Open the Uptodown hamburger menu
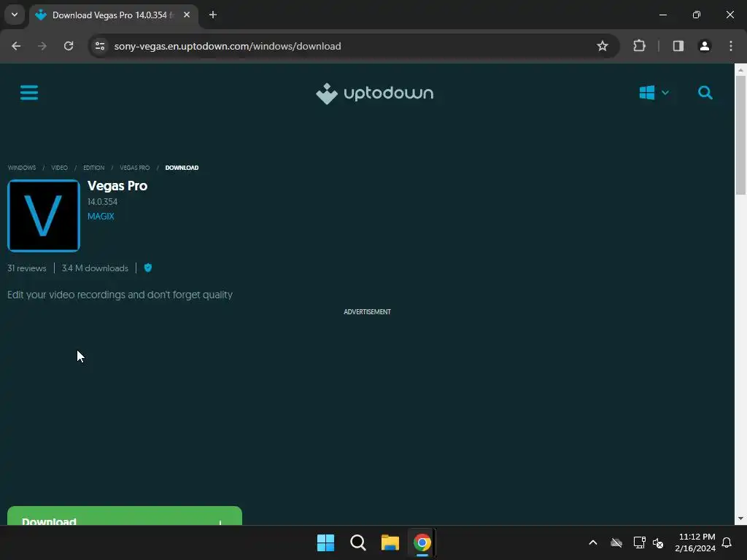747x560 pixels. tap(29, 93)
